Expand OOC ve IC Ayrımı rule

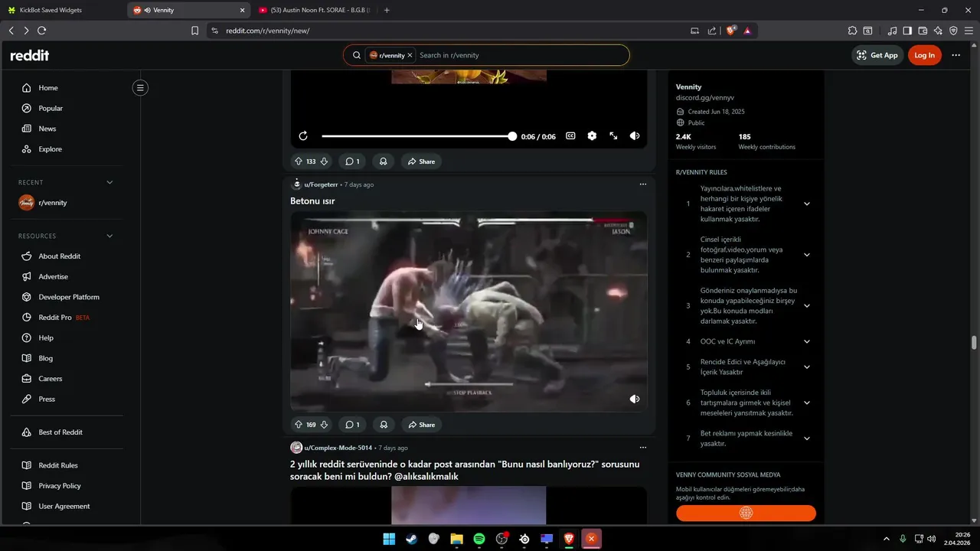tap(807, 341)
